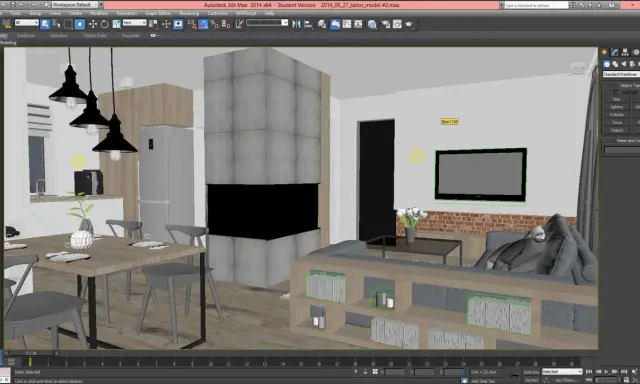The width and height of the screenshot is (640, 384).
Task: Open the View reference coordinate dropdown
Action: [x=134, y=22]
